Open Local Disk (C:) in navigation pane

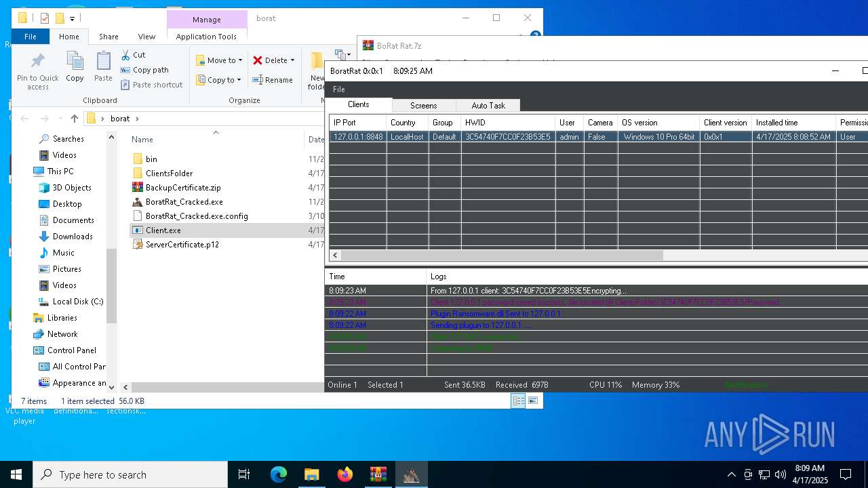coord(78,302)
